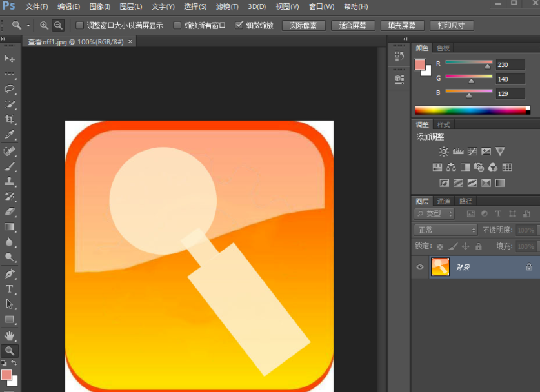Image resolution: width=540 pixels, height=392 pixels.
Task: Click the 实际像素 button
Action: coord(303,26)
